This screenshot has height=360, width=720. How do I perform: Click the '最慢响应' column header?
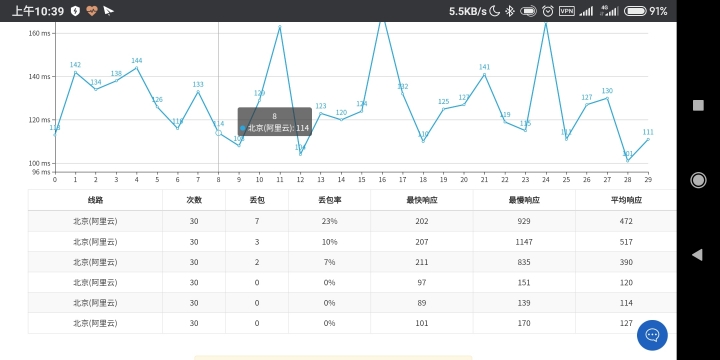pyautogui.click(x=524, y=200)
